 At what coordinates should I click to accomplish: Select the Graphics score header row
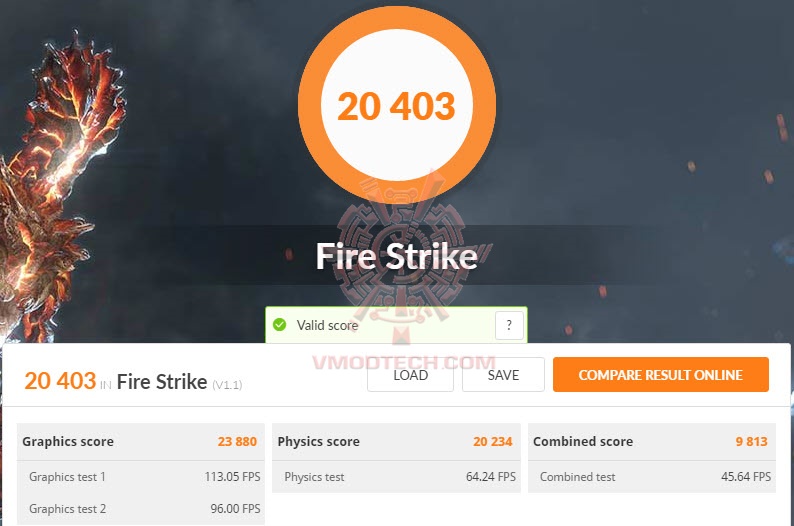pos(141,441)
